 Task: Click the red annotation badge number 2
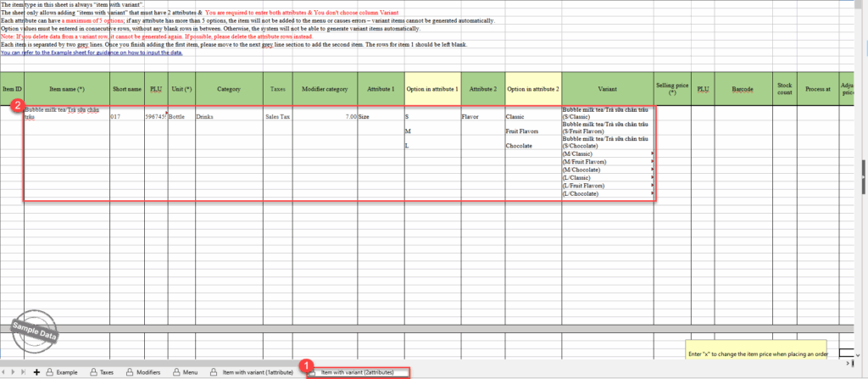[16, 108]
